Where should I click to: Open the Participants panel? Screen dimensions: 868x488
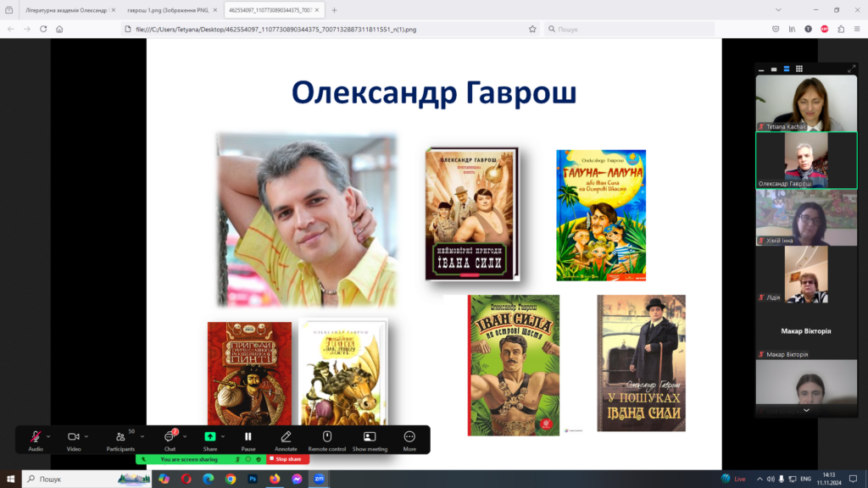tap(120, 437)
